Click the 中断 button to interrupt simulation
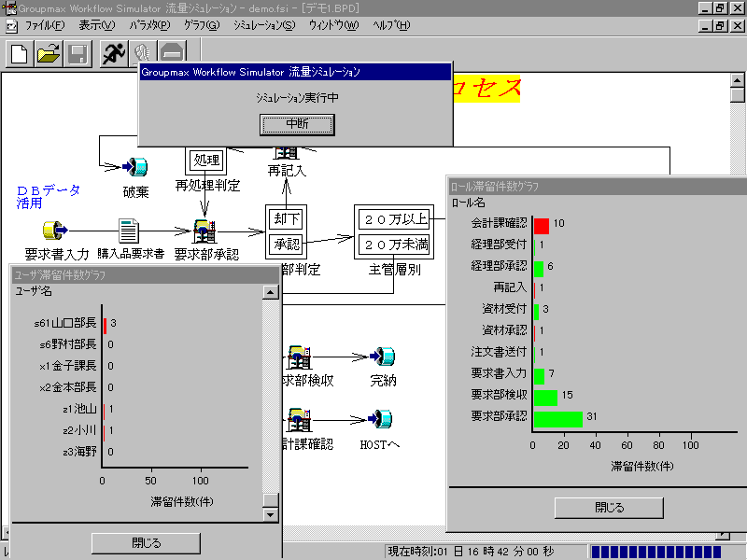Image resolution: width=747 pixels, height=560 pixels. [x=297, y=124]
